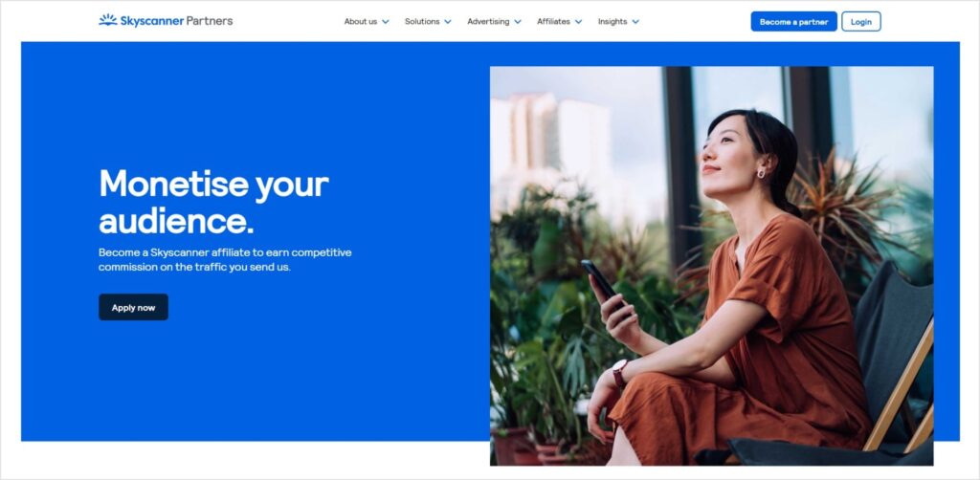Open the Solutions menu label
The image size is (980, 480).
coord(422,21)
